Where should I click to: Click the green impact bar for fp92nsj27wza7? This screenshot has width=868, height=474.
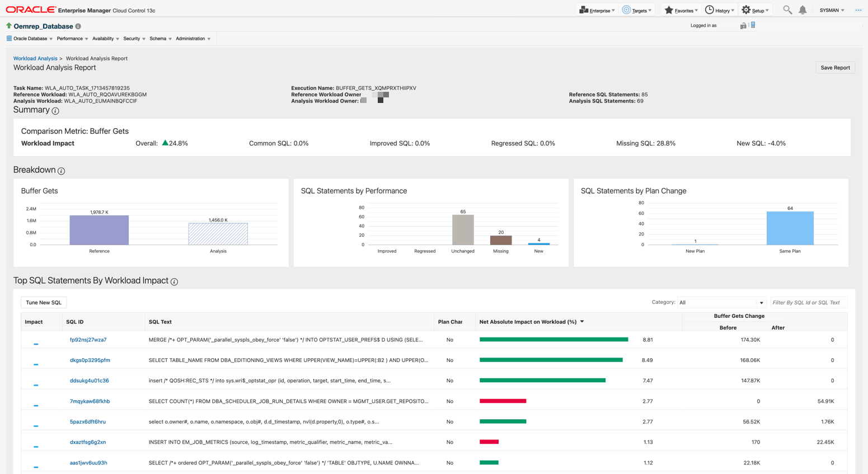pyautogui.click(x=553, y=340)
